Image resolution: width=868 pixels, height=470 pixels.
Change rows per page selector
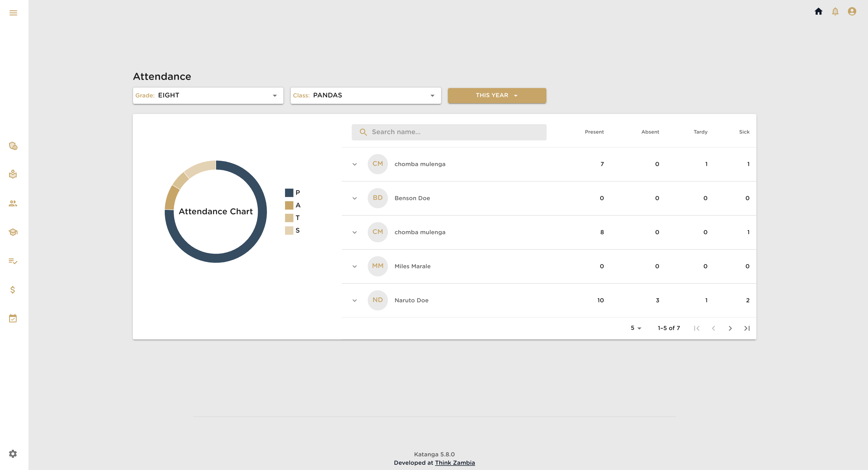click(x=636, y=328)
